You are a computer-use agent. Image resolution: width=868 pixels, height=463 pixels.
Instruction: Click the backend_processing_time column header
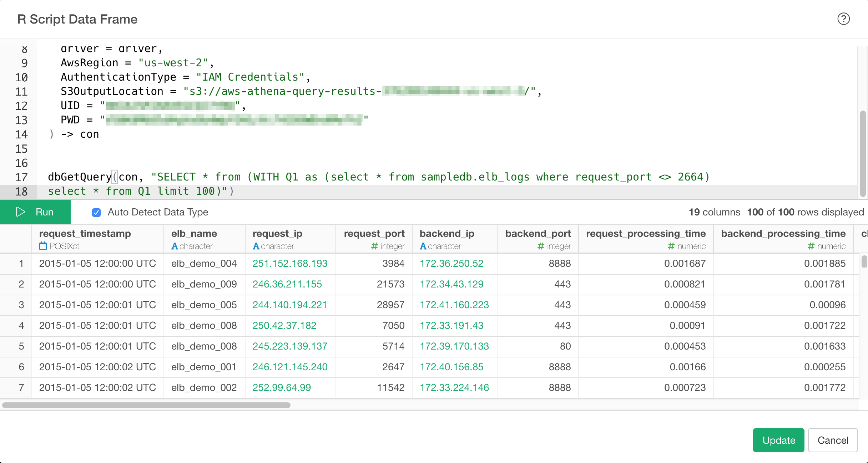pos(783,239)
